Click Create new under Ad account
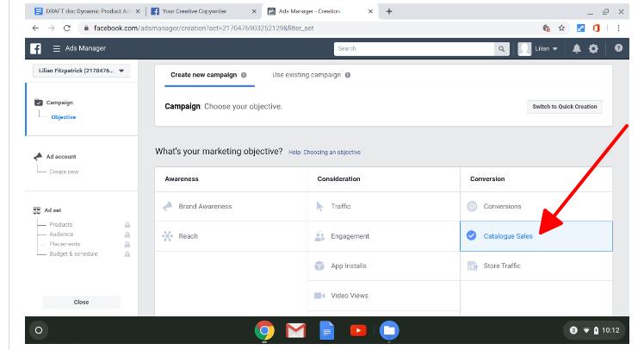The height and width of the screenshot is (350, 644). point(64,172)
